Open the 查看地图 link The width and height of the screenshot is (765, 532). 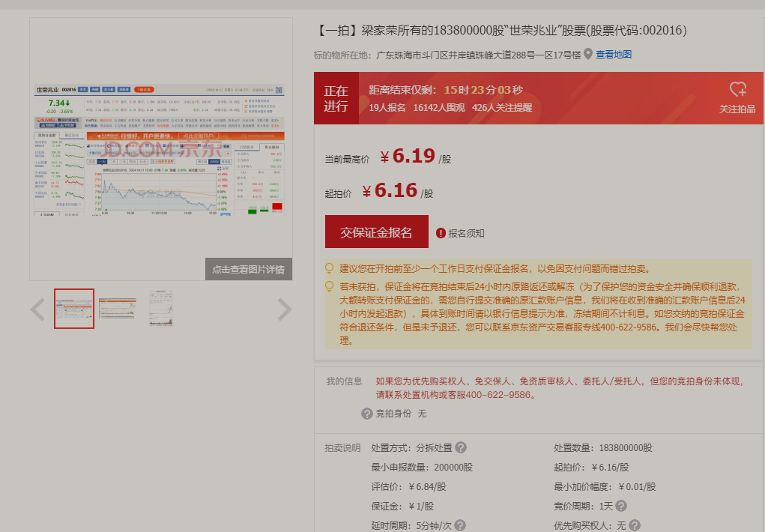[614, 54]
